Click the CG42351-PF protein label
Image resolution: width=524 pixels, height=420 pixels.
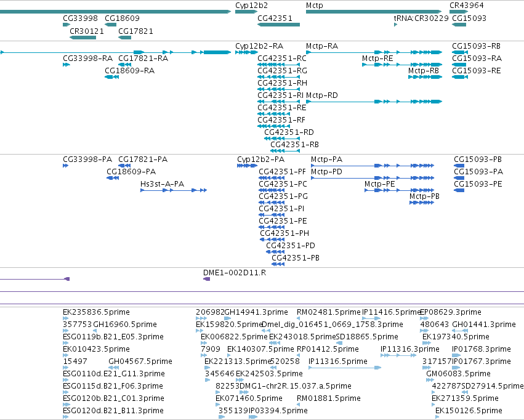(x=282, y=172)
